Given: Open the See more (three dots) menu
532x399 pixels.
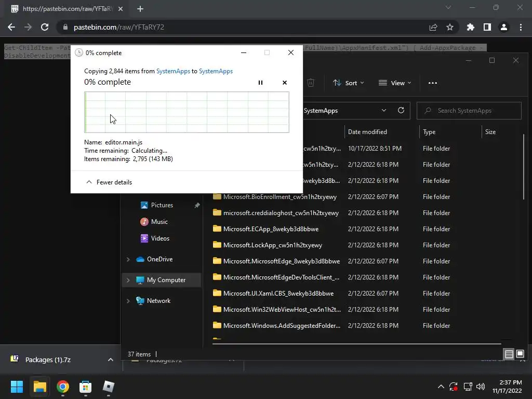Looking at the screenshot, I should click(433, 83).
